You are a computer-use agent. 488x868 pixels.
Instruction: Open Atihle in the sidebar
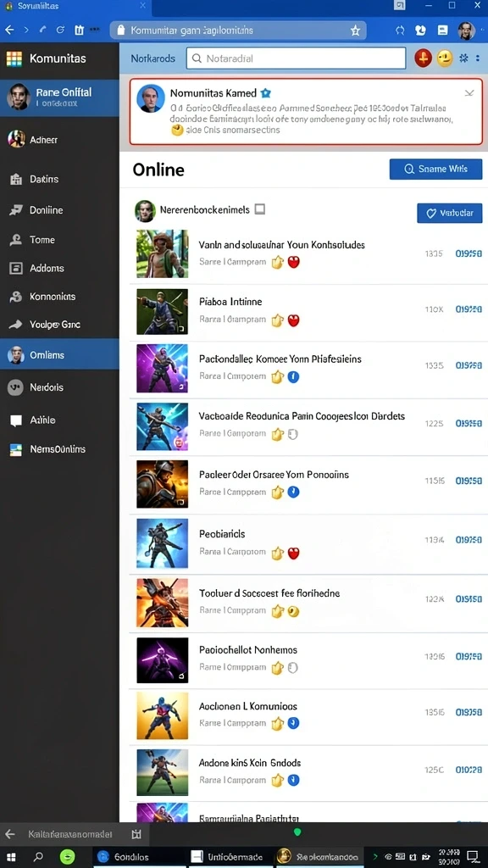tap(59, 420)
